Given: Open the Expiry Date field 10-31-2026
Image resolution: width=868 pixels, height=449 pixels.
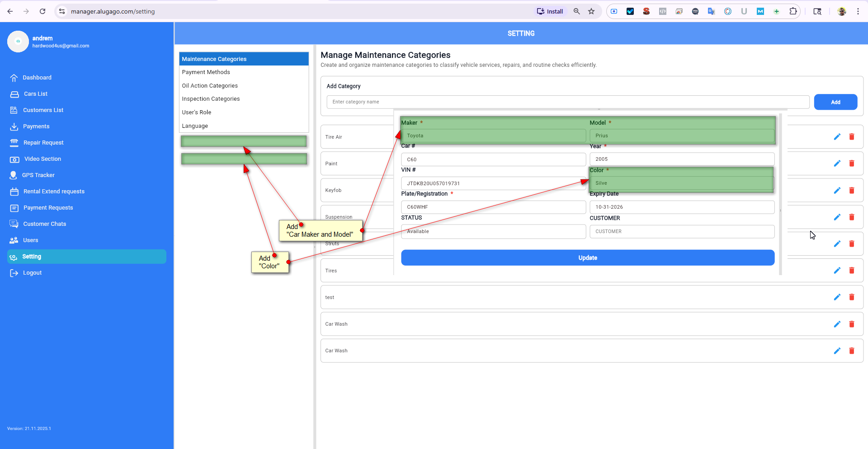Looking at the screenshot, I should (x=681, y=207).
